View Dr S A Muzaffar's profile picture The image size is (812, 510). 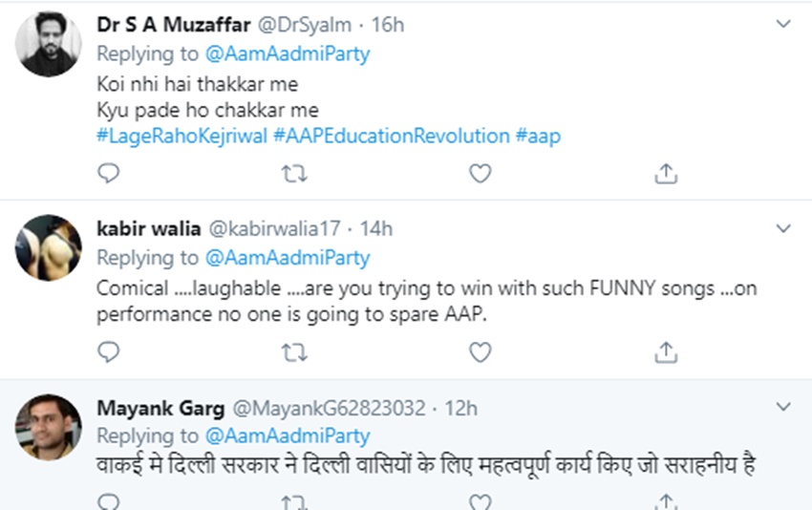pyautogui.click(x=48, y=44)
